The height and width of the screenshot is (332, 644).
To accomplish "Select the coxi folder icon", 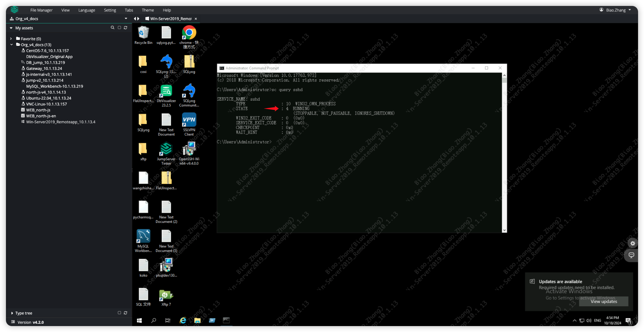I will point(143,64).
